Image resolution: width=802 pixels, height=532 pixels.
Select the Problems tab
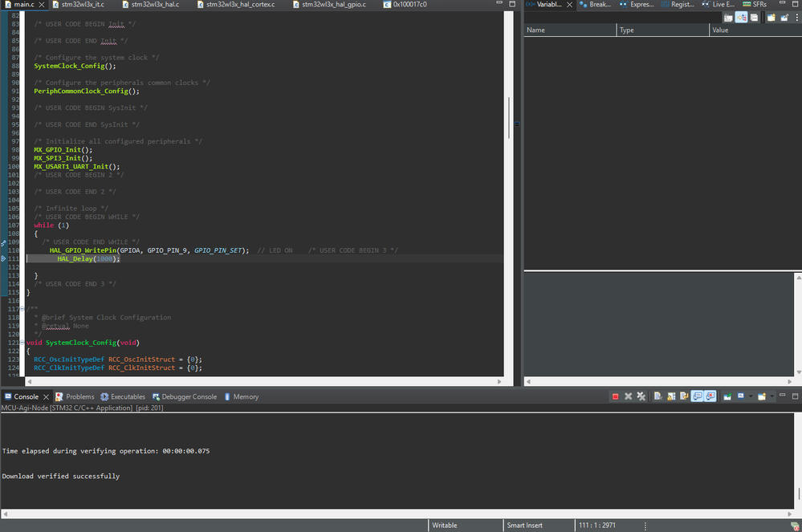(x=75, y=396)
